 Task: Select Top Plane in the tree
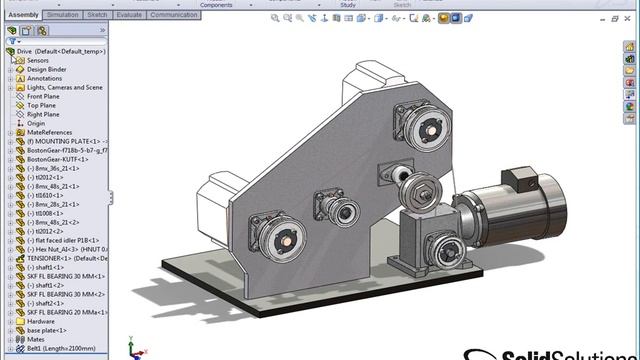41,105
